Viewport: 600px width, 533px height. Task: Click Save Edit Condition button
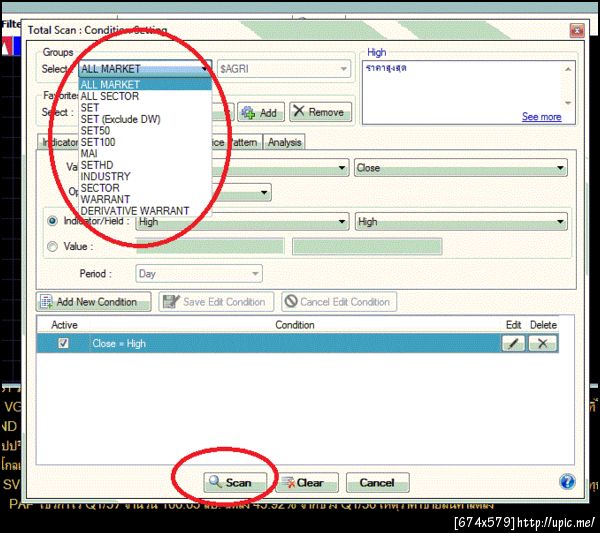[x=216, y=302]
